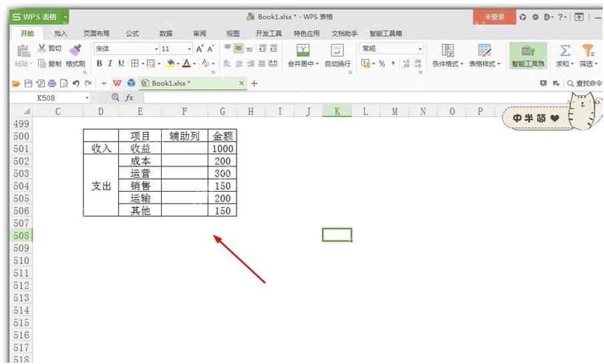Screen dimensions: 604x364
Task: Select the column K header
Action: [337, 112]
